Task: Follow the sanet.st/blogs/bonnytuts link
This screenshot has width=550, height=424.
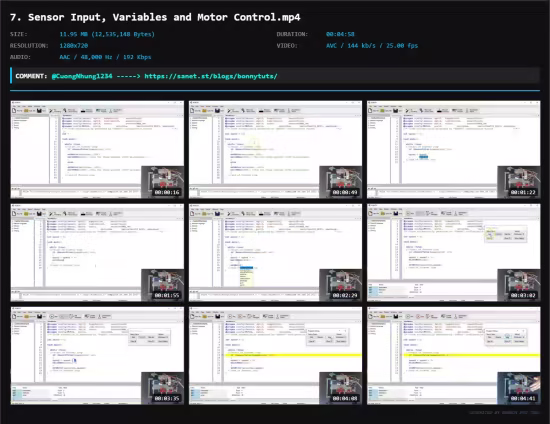Action: [211, 76]
